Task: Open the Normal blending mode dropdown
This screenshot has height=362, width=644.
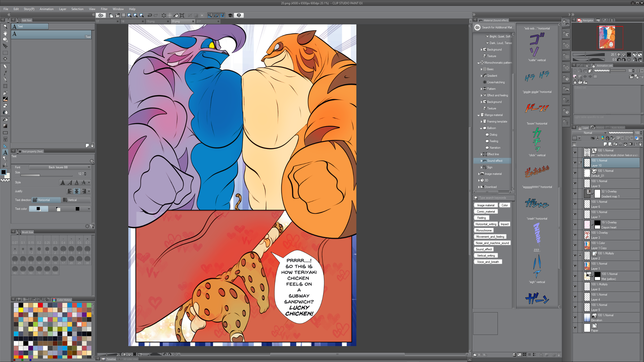Action: click(x=590, y=133)
